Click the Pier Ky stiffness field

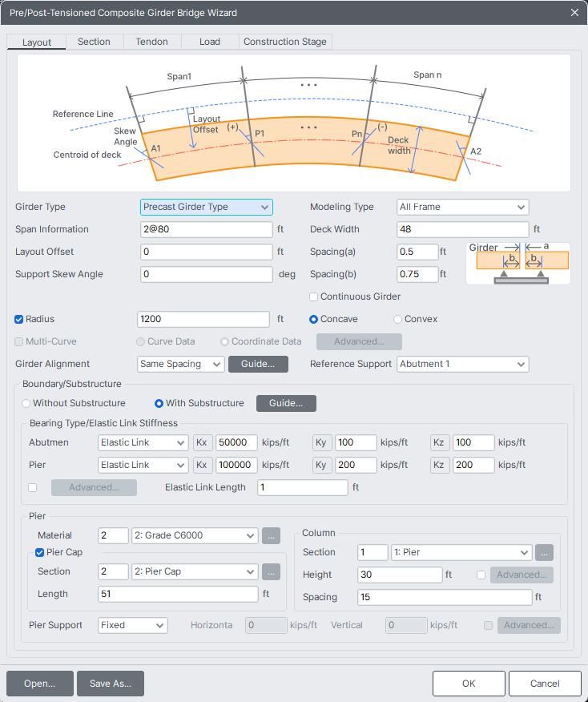(x=356, y=465)
